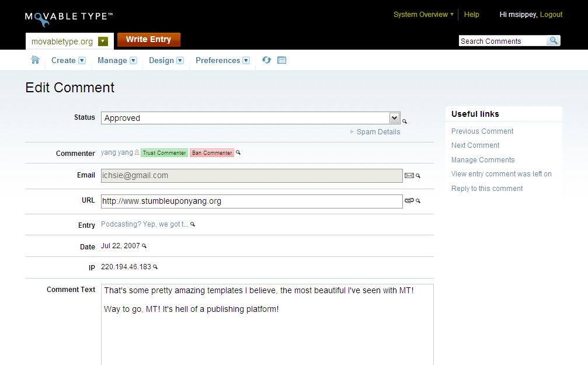Follow the Reply to this comment link
Viewport: 588px width, 365px height.
pyautogui.click(x=487, y=189)
